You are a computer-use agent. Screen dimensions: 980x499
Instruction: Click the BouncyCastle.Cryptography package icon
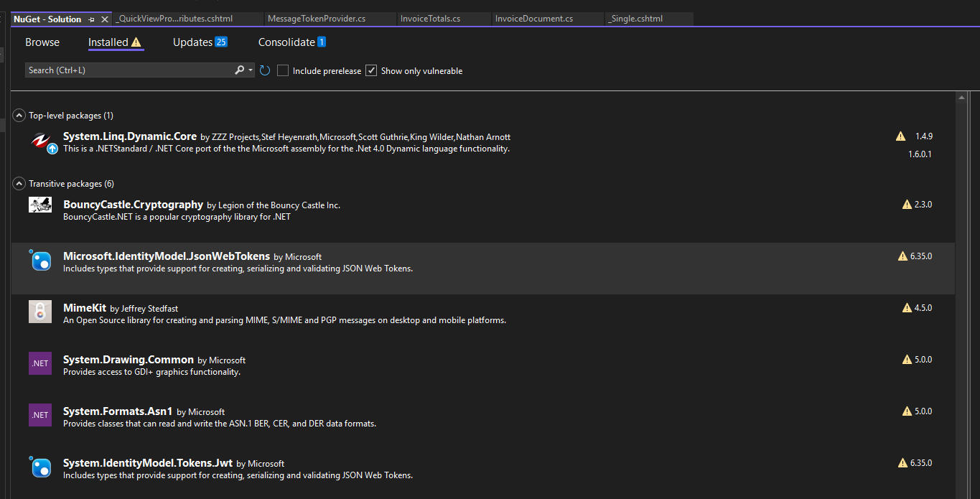click(x=39, y=205)
